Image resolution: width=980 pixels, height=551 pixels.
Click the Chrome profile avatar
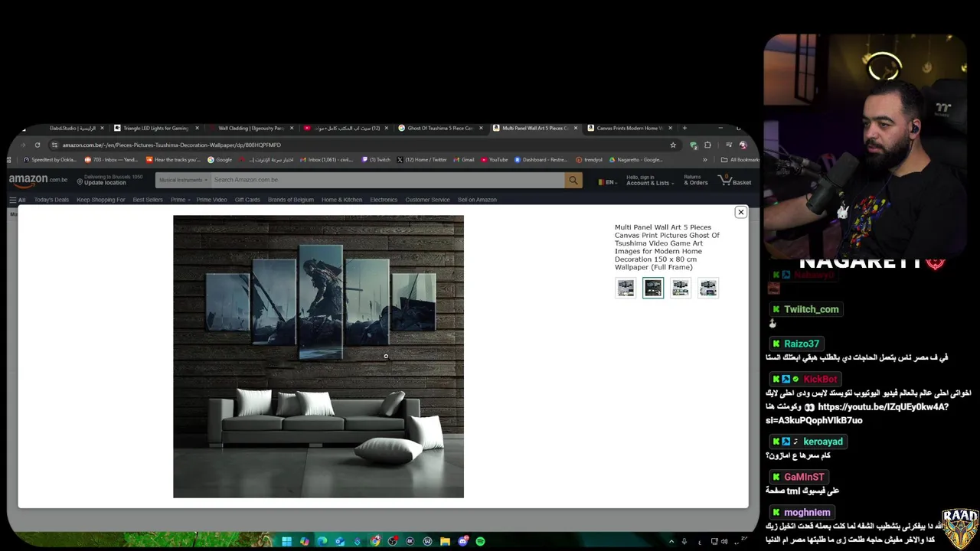coord(743,145)
